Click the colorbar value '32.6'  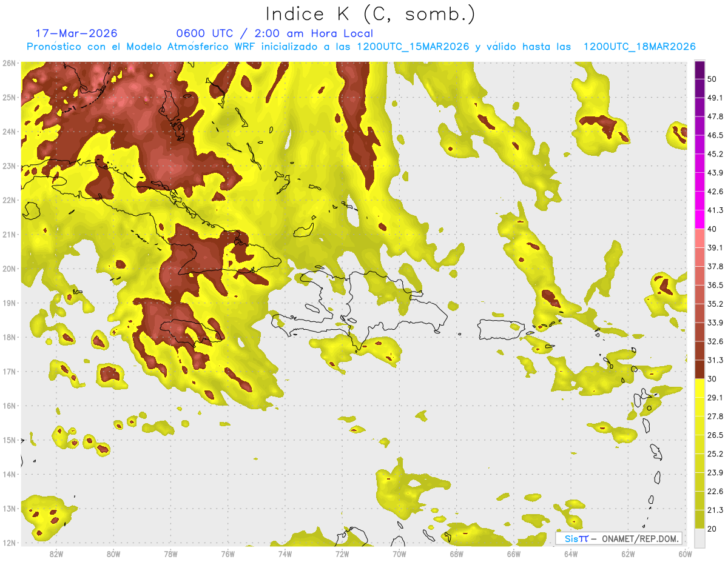[x=715, y=341]
